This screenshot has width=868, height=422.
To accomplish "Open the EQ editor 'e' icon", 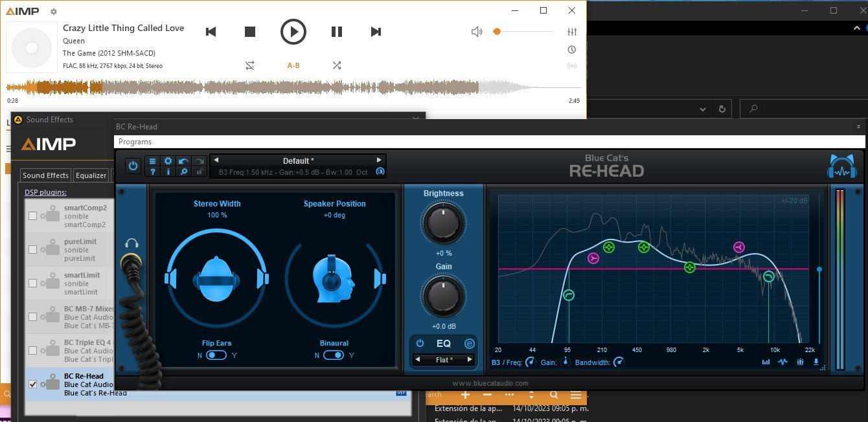I will (470, 344).
